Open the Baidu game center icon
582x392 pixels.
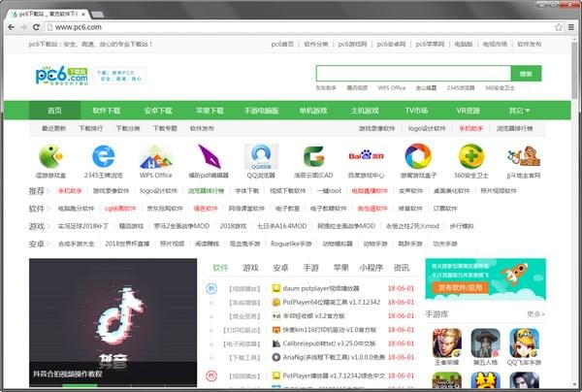click(x=366, y=156)
